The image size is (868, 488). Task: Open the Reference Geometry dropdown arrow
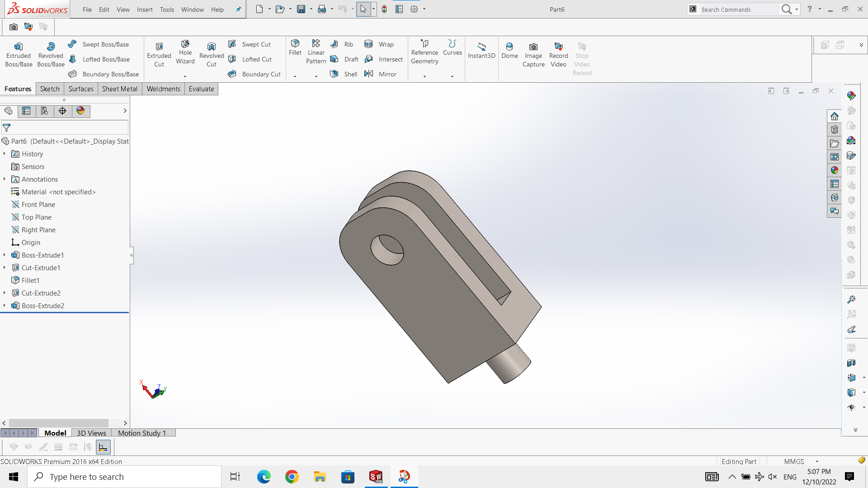pos(425,76)
